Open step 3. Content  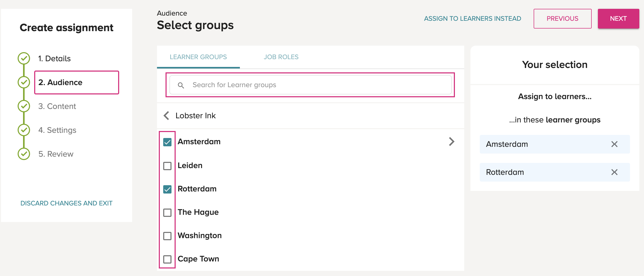pos(57,106)
